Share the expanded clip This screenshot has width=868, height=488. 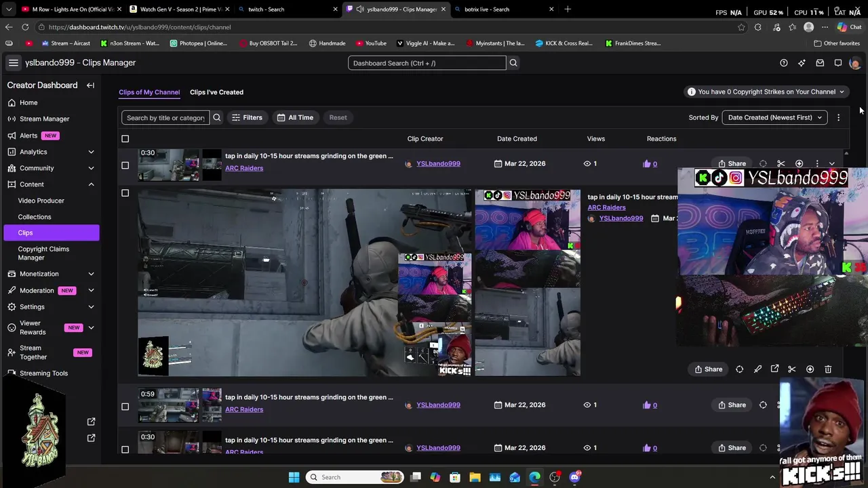(709, 369)
